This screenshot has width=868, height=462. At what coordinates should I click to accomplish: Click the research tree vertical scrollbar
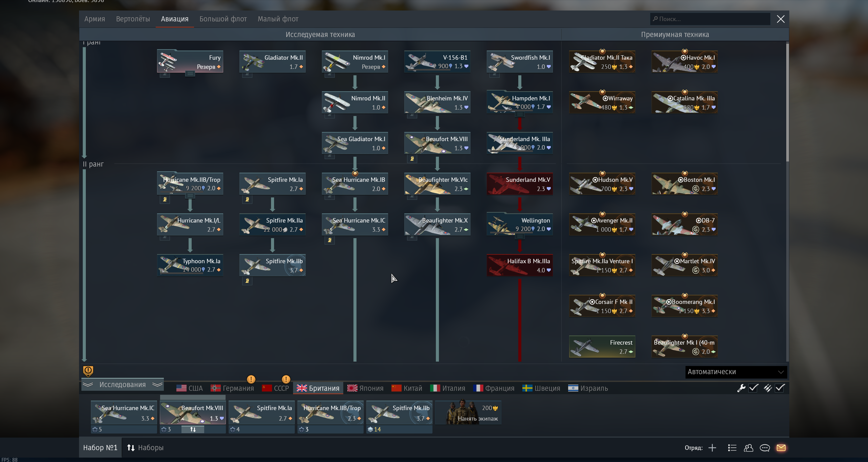787,102
